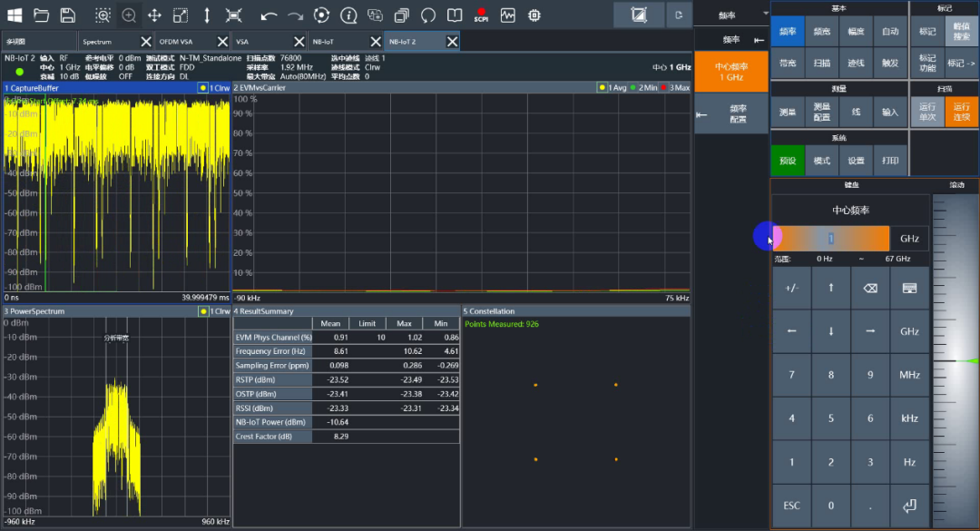The image size is (980, 531).
Task: Click the stacked windows toolbar icon
Action: [401, 15]
